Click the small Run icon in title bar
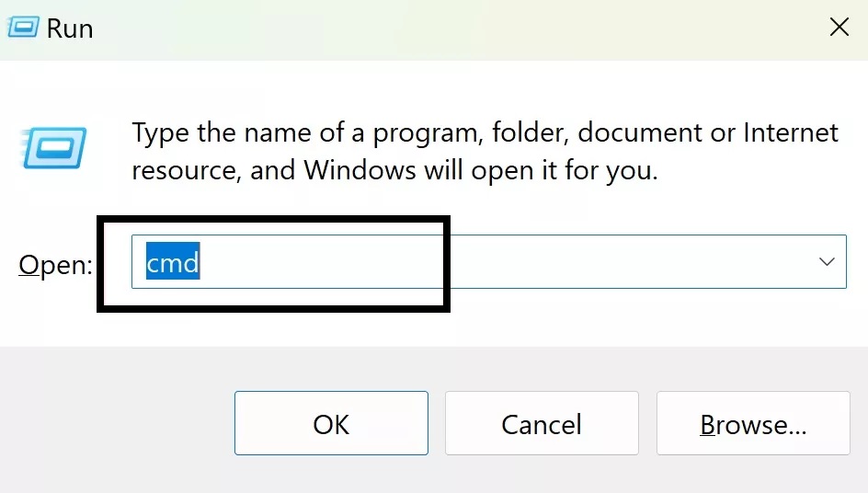 [23, 28]
